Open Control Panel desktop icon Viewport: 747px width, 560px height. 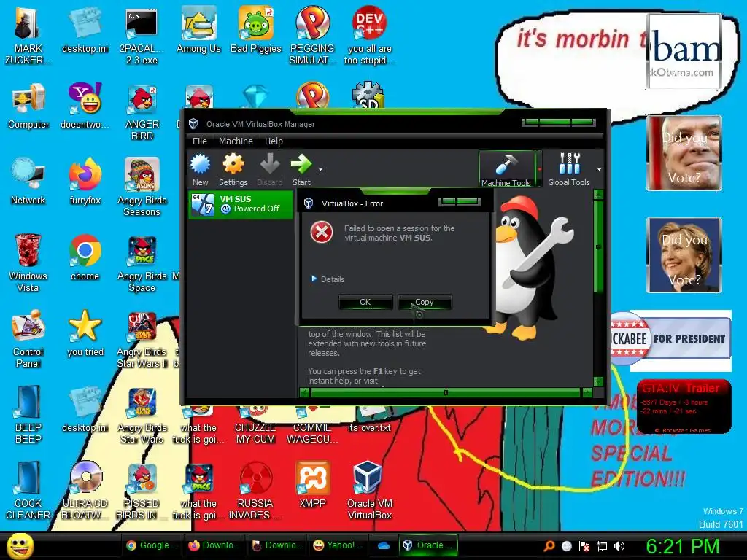[x=28, y=338]
